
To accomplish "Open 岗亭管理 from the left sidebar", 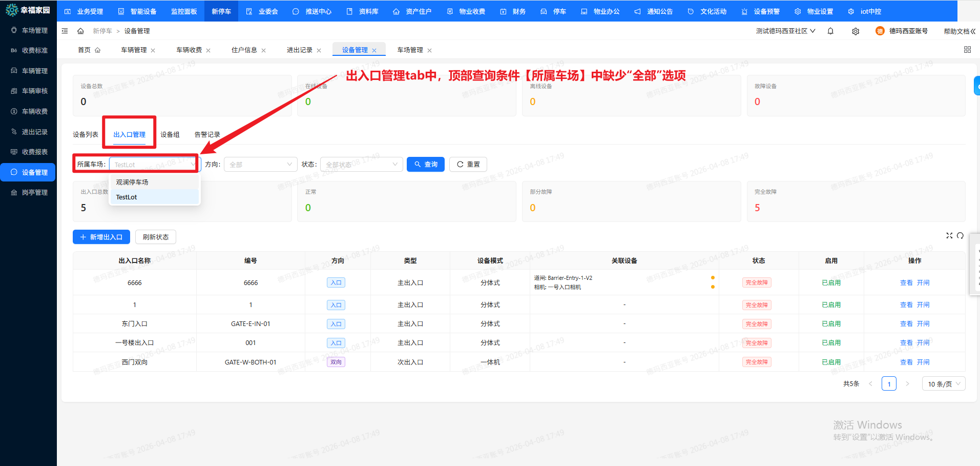I will click(28, 192).
